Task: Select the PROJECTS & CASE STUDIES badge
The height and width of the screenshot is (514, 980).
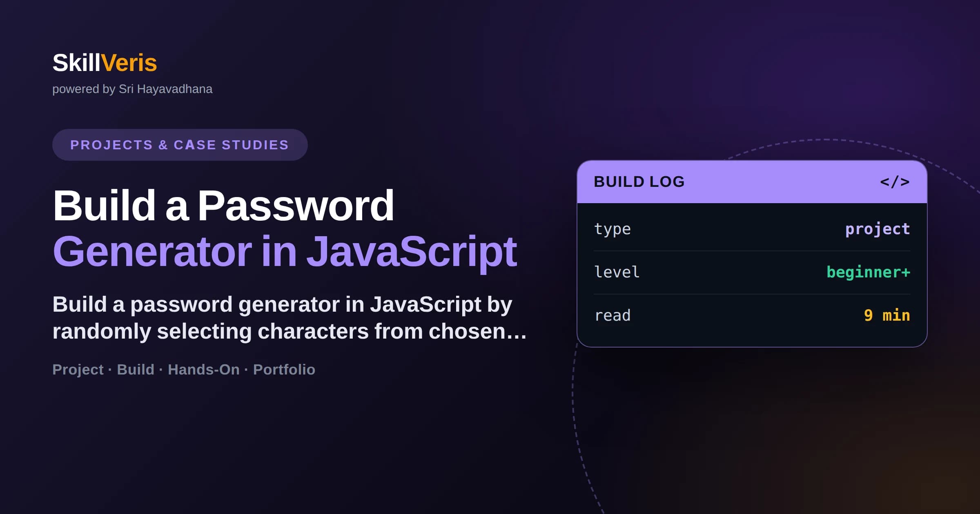Action: pos(180,145)
